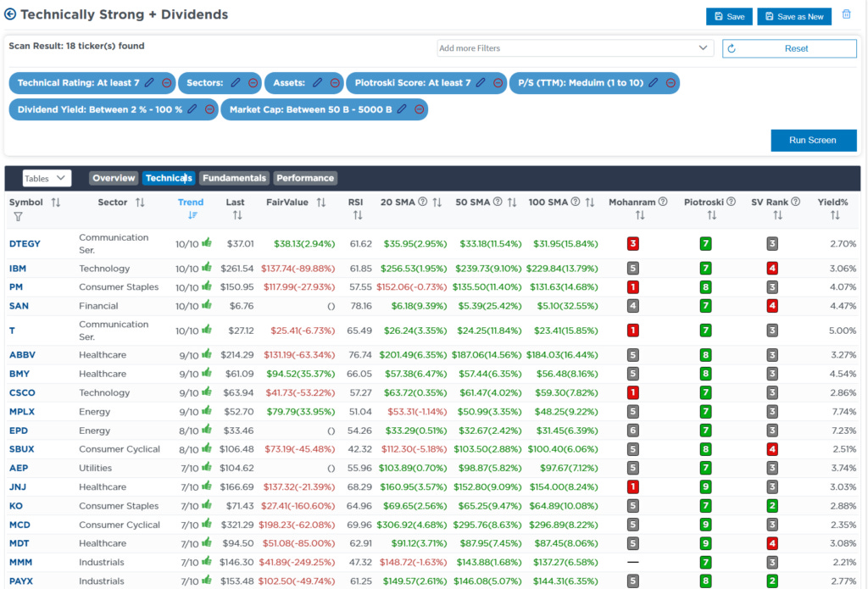Sort by the Trend column
This screenshot has height=589, width=868.
tap(192, 215)
